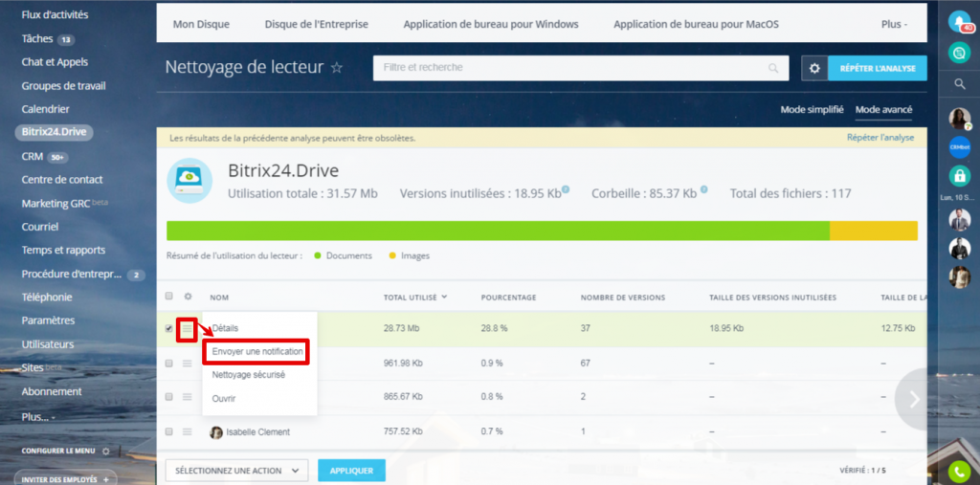Click green Documents segment of usage bar

pyautogui.click(x=498, y=231)
